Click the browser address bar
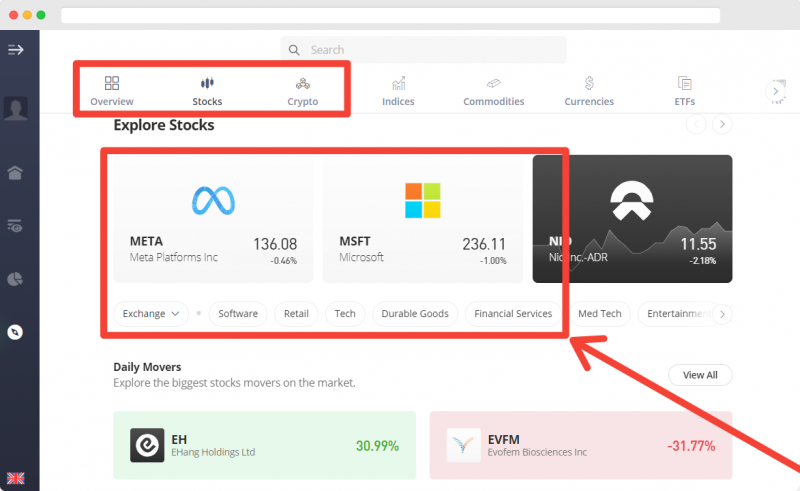Image resolution: width=800 pixels, height=491 pixels. coord(390,15)
